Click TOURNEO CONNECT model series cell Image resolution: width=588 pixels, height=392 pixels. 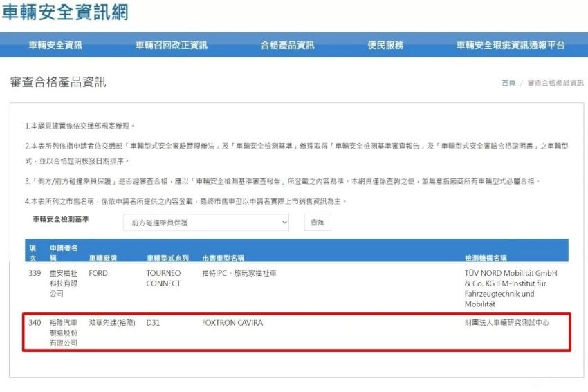click(163, 279)
